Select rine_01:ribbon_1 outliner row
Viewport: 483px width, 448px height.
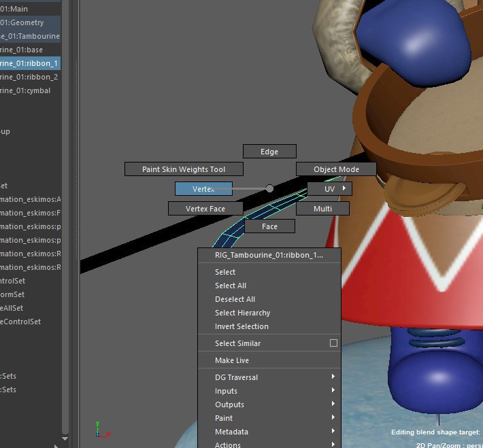point(30,63)
